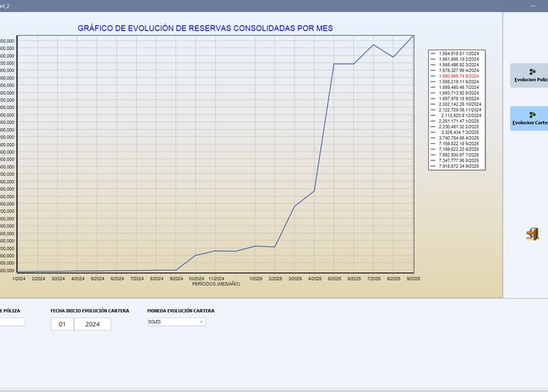Click the 5/2025 label on the x-axis

[335, 279]
